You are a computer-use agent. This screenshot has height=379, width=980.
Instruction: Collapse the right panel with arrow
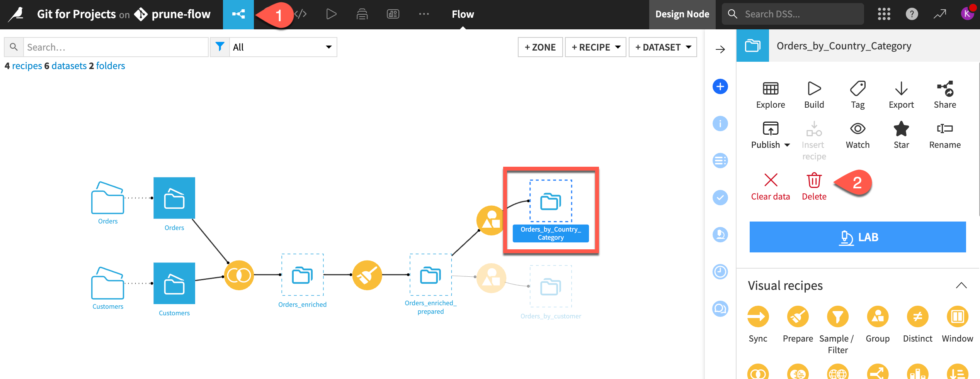[x=720, y=49]
